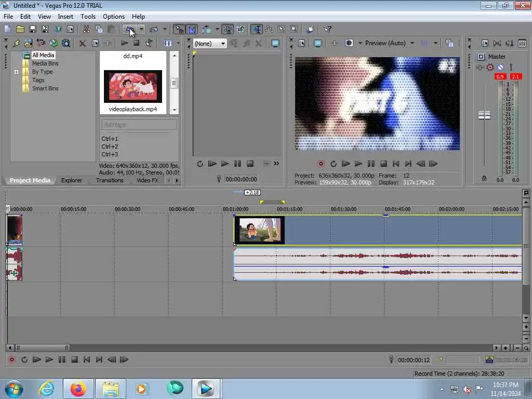532x399 pixels.
Task: Stop playback in Video Preview transport
Action: [x=384, y=164]
